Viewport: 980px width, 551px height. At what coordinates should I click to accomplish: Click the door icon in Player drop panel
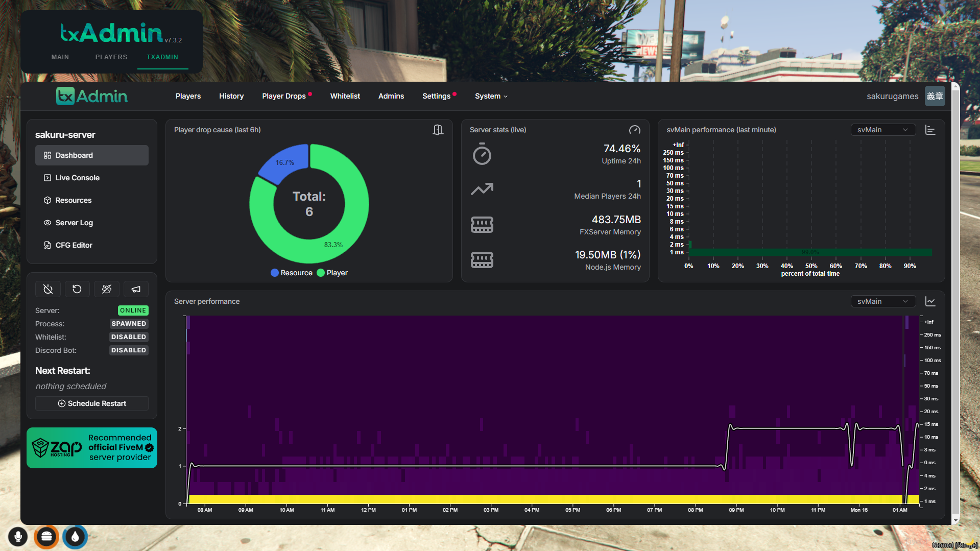438,130
